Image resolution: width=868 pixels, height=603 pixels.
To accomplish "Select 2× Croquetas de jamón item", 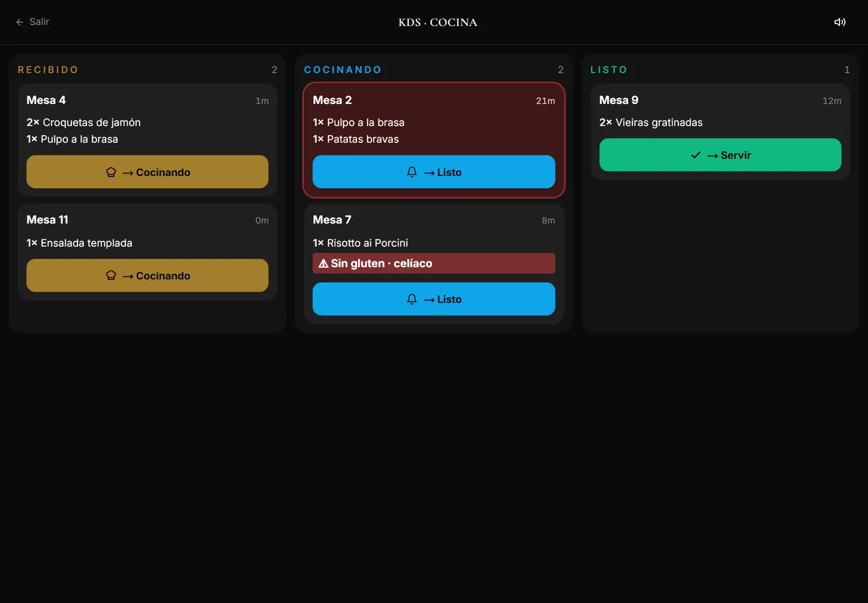I will pos(84,122).
